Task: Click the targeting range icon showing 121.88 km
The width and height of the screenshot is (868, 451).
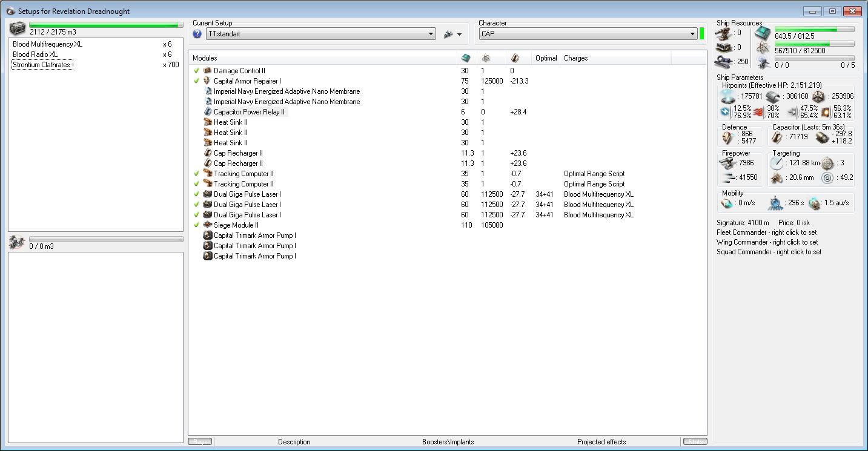Action: (777, 163)
